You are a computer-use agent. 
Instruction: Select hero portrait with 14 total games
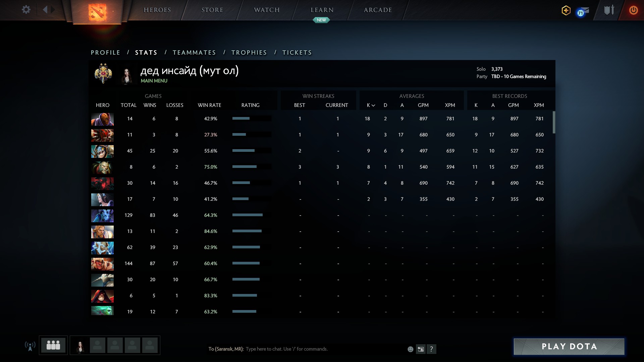click(x=102, y=119)
